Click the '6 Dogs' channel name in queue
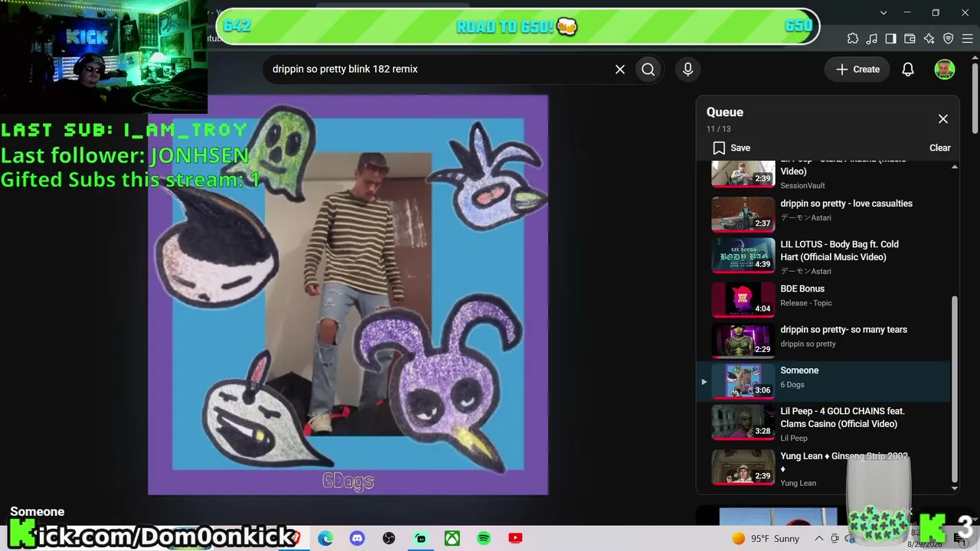980x551 pixels. [792, 384]
